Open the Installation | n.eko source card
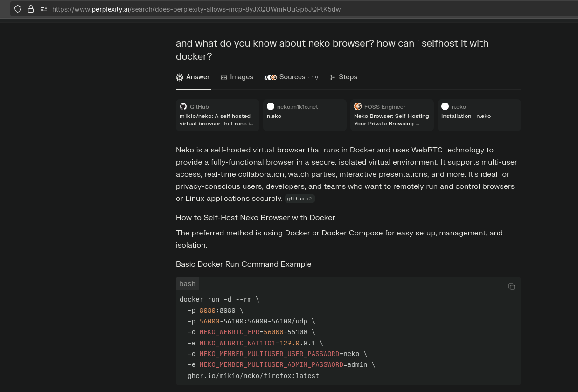 479,115
